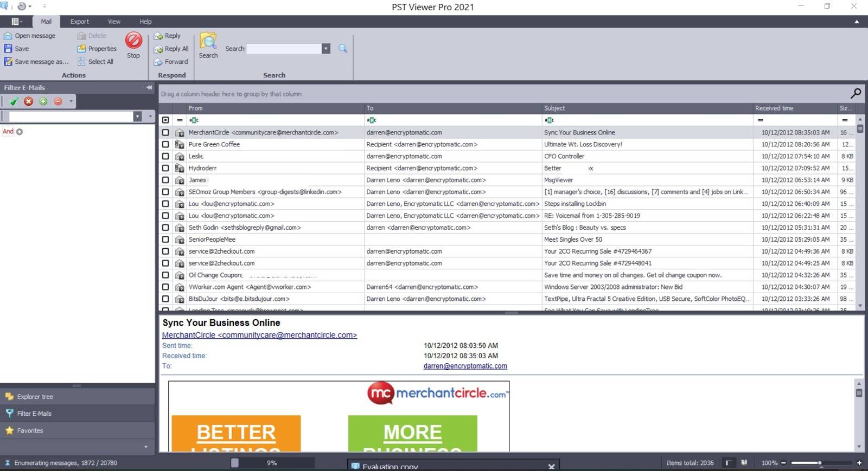
Task: Sort by Received time column header
Action: [x=795, y=108]
